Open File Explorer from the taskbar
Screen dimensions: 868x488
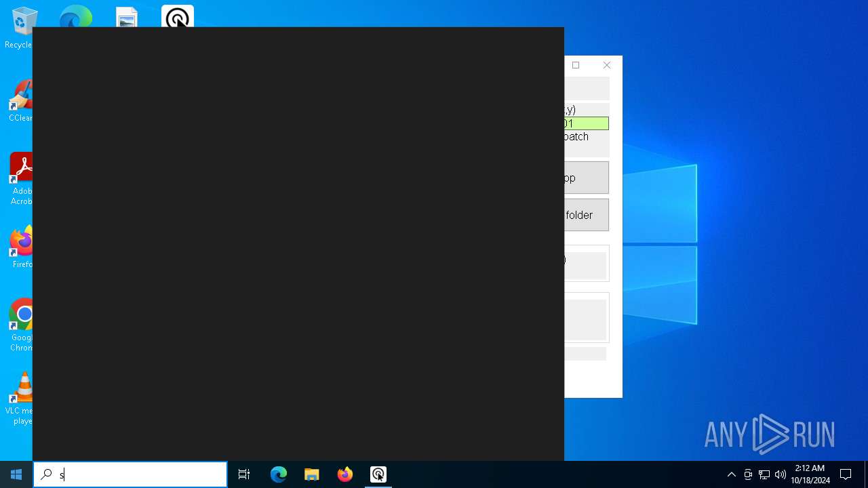click(x=312, y=474)
